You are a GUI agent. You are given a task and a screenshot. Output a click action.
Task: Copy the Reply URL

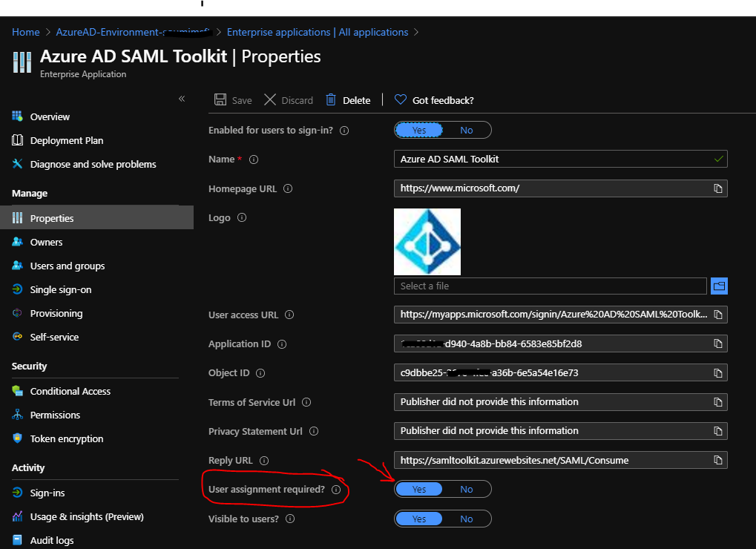pos(719,460)
